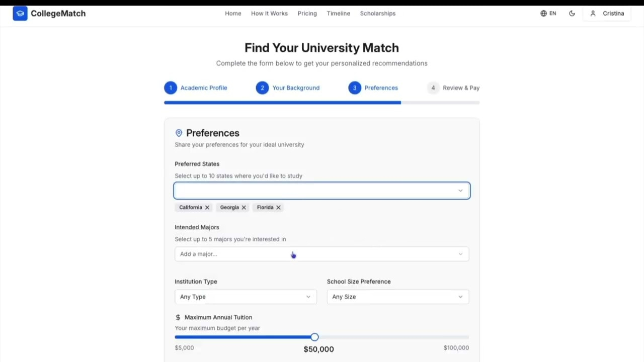Remove the Florida state chip

(x=278, y=207)
